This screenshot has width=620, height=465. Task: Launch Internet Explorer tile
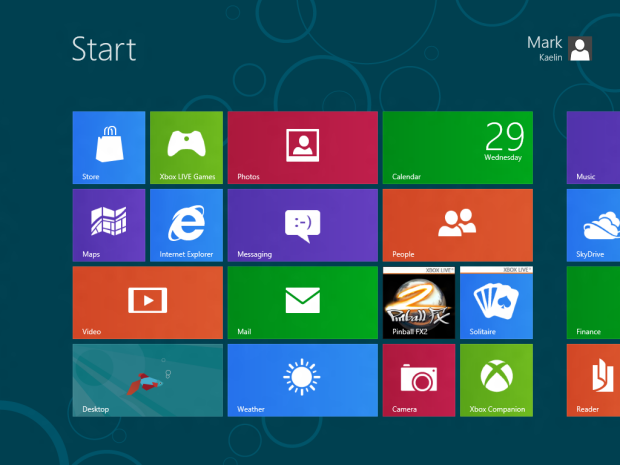coord(186,225)
